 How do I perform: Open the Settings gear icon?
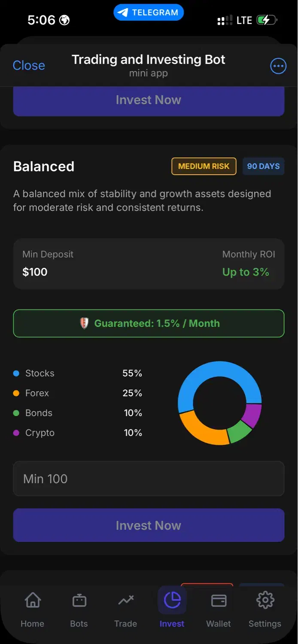tap(265, 600)
